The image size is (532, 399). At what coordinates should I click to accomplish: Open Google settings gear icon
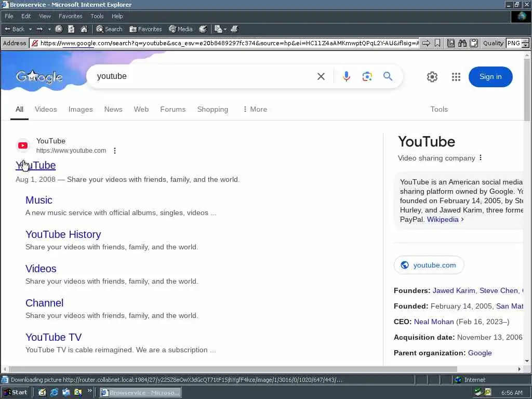point(432,77)
